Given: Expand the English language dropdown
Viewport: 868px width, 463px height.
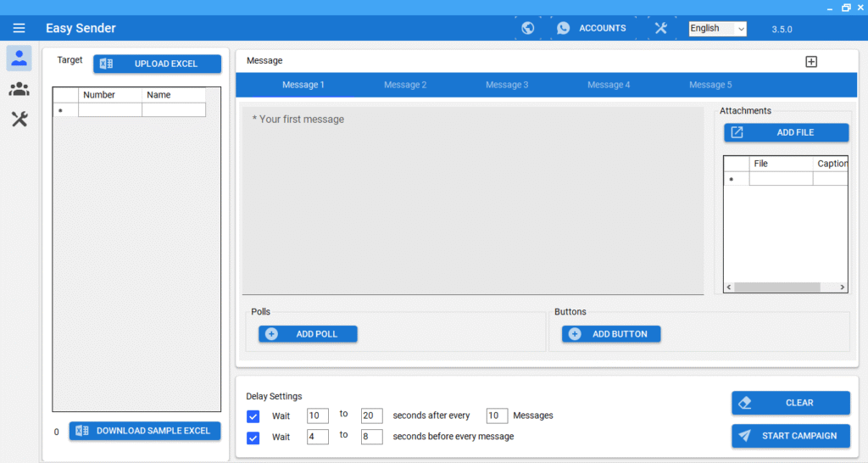Looking at the screenshot, I should pyautogui.click(x=717, y=29).
